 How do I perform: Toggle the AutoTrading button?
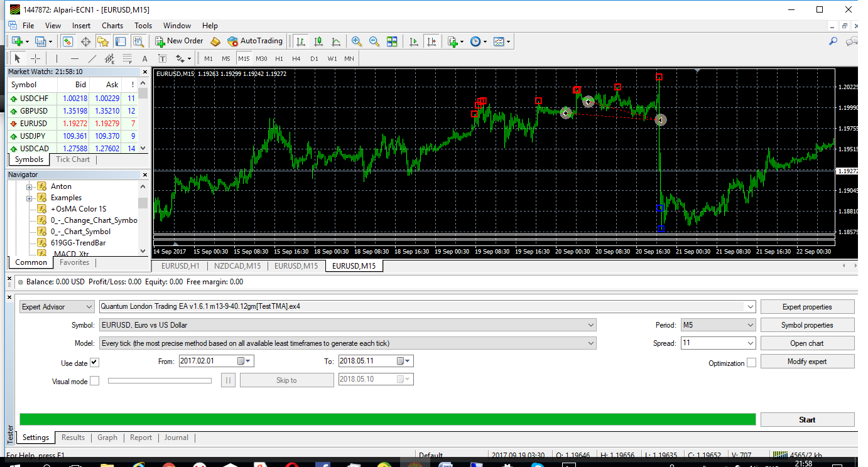(255, 41)
